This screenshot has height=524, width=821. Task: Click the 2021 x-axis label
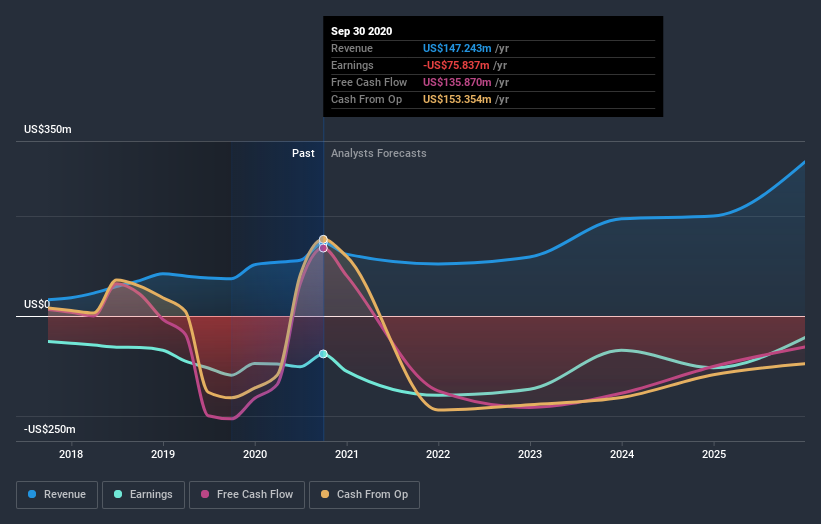click(x=347, y=454)
